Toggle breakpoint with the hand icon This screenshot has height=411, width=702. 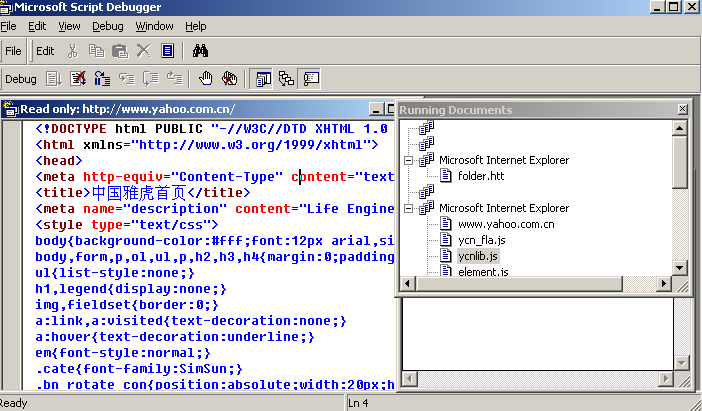point(205,79)
